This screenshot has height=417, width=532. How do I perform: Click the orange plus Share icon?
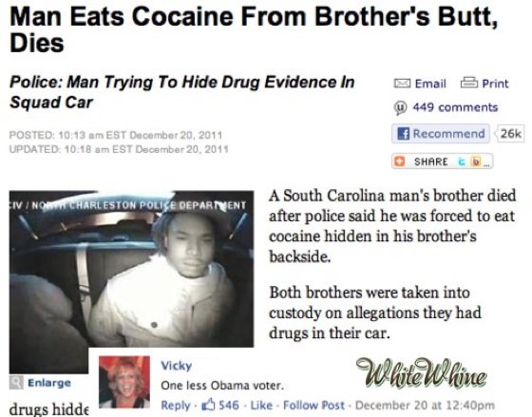399,161
